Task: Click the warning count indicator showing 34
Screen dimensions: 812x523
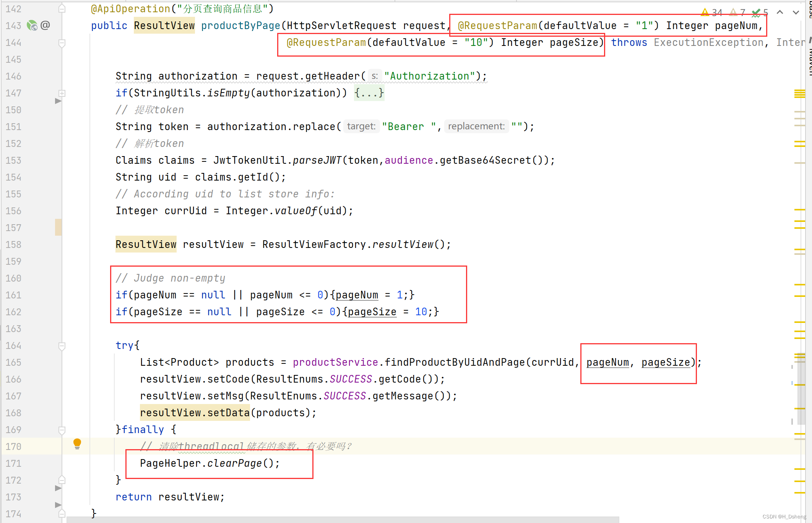Action: point(712,13)
